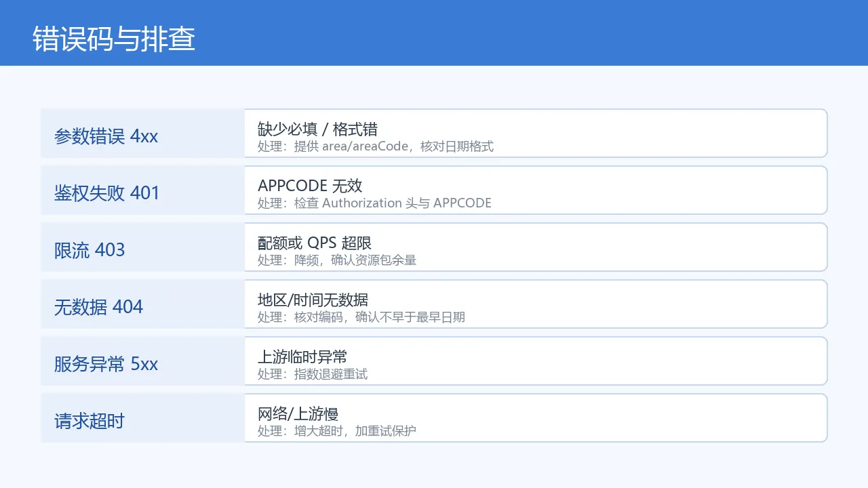Click the line 处理：增大超时，加重试保护
The width and height of the screenshot is (868, 488).
click(x=337, y=431)
